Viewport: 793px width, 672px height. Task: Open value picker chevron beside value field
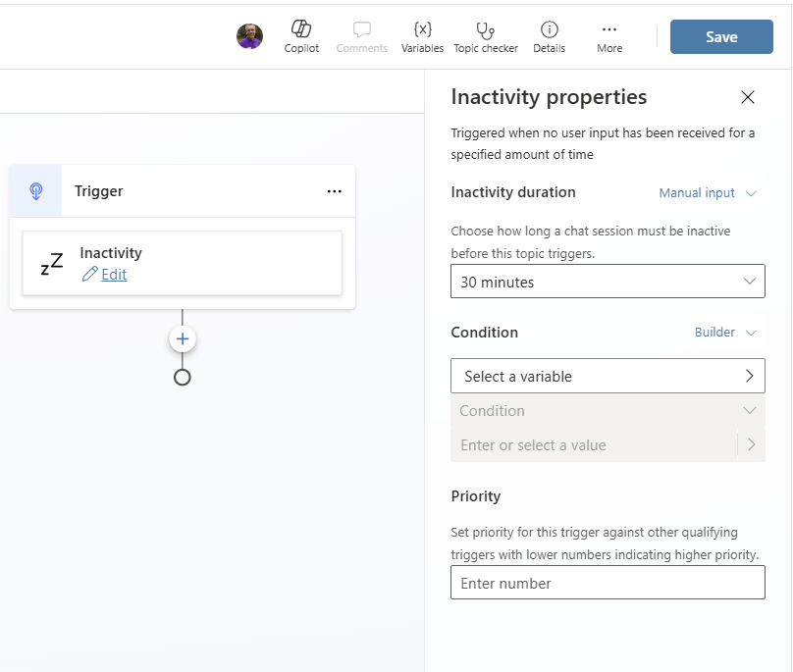pyautogui.click(x=752, y=445)
